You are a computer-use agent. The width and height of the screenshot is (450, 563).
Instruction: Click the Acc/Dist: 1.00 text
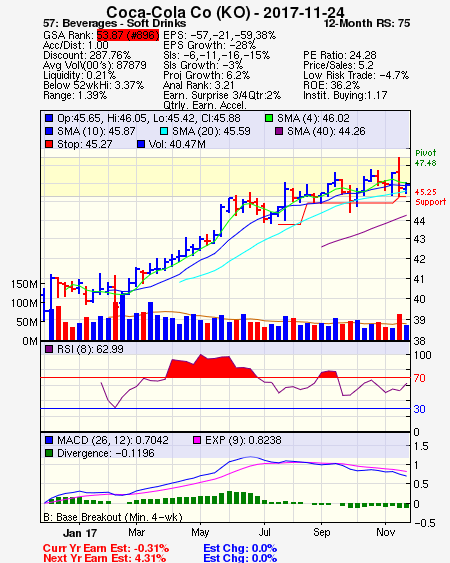[x=76, y=45]
